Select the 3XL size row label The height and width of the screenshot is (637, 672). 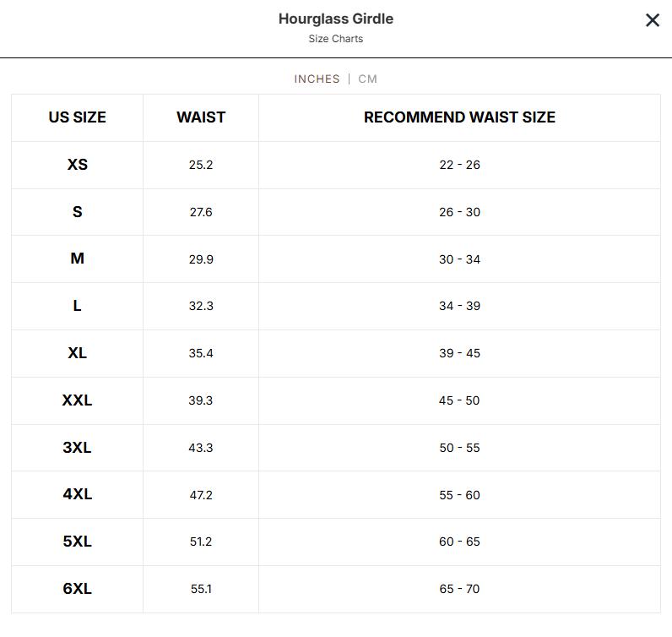77,448
